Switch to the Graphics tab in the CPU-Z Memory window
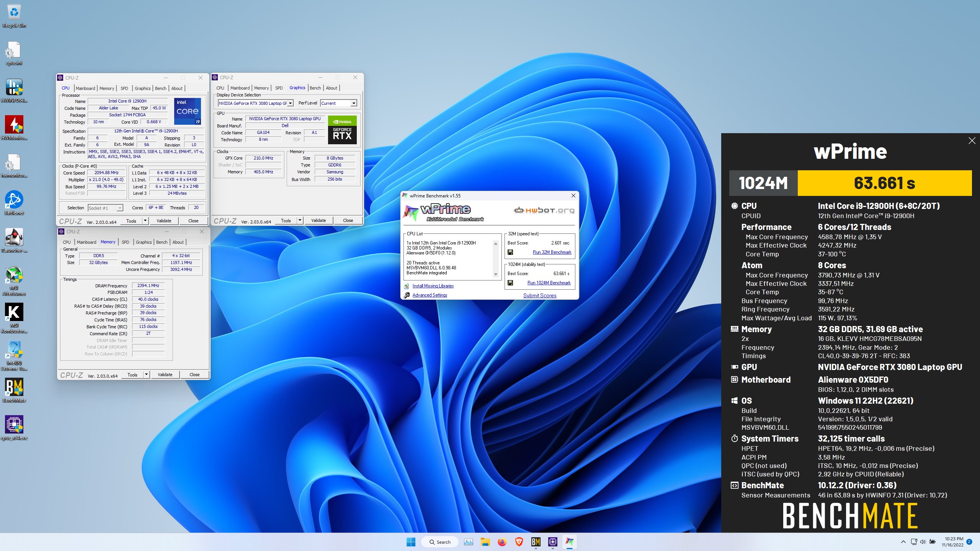This screenshot has width=980, height=551. [x=144, y=242]
